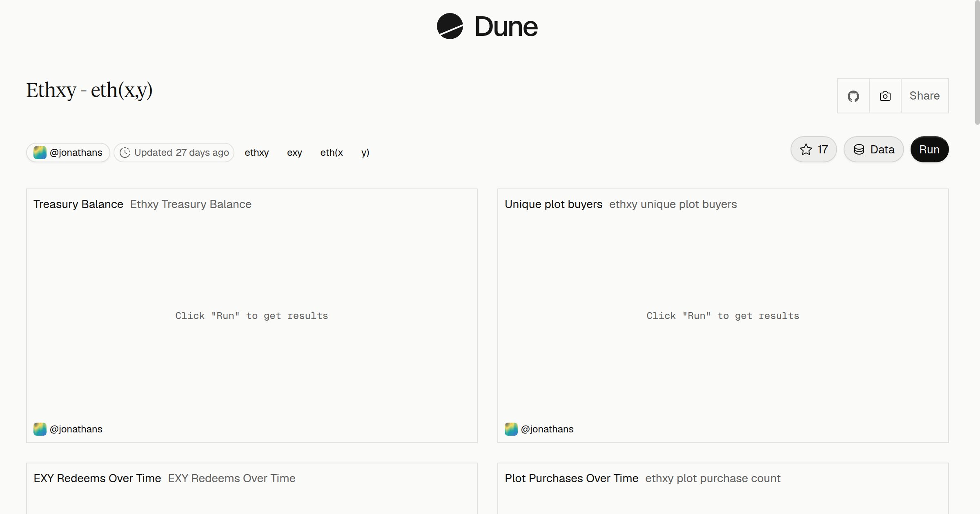The width and height of the screenshot is (980, 514).
Task: Click the Ethxy - eth(x,y) dashboard title
Action: pos(89,91)
